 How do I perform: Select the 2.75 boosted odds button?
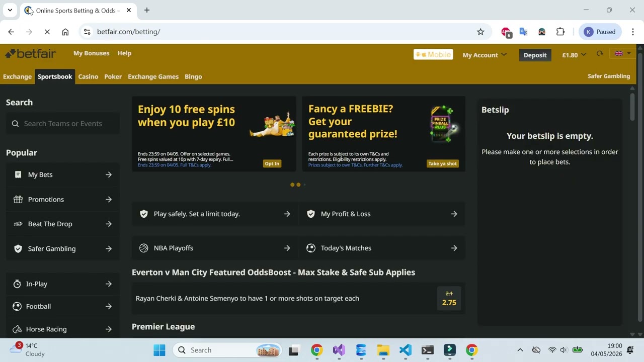tap(449, 298)
